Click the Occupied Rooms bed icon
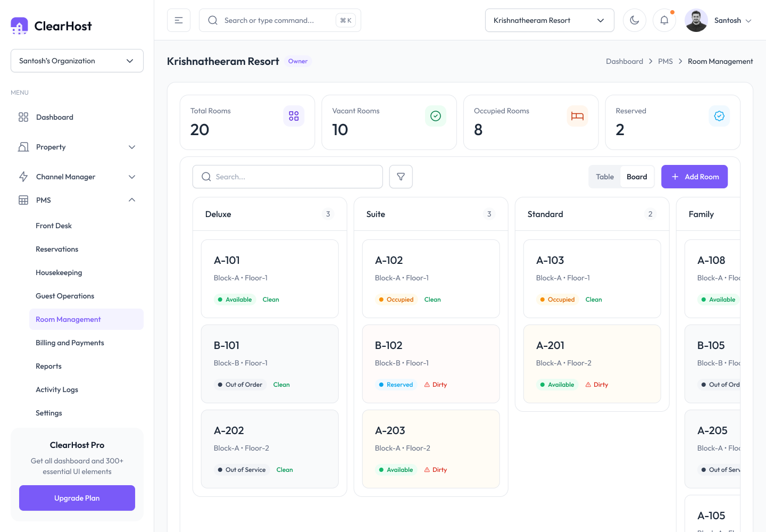Image resolution: width=766 pixels, height=532 pixels. click(577, 116)
